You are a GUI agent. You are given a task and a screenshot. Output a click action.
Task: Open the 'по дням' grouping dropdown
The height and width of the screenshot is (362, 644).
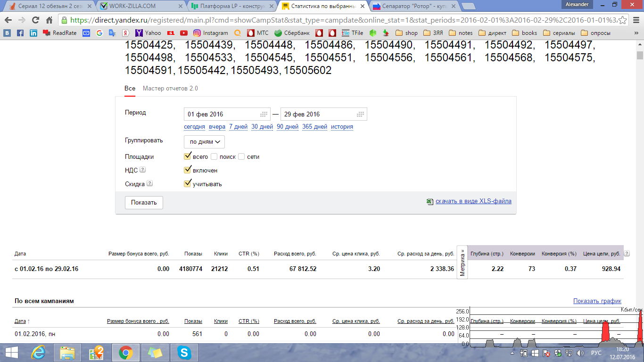pos(204,142)
